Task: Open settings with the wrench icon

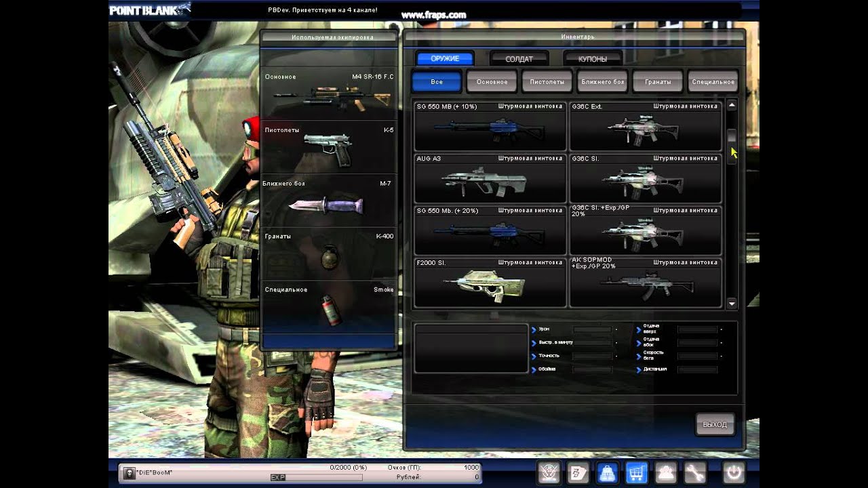Action: 695,472
